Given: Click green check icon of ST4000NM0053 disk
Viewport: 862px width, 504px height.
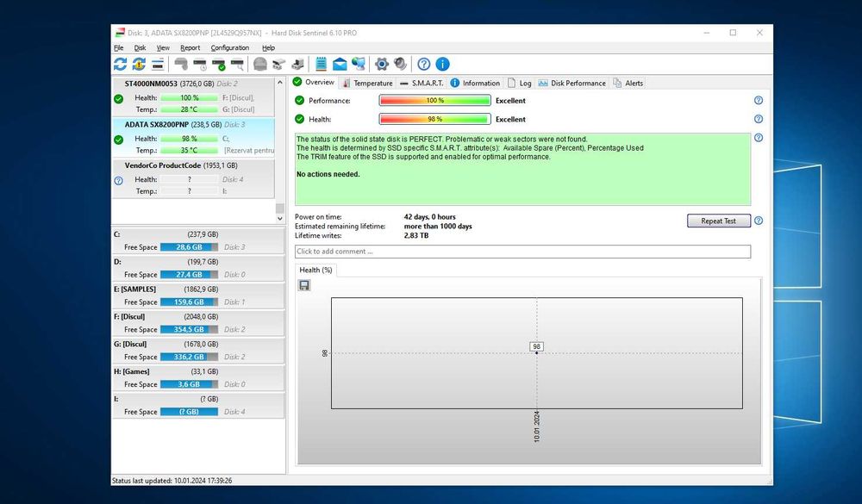Looking at the screenshot, I should click(118, 99).
